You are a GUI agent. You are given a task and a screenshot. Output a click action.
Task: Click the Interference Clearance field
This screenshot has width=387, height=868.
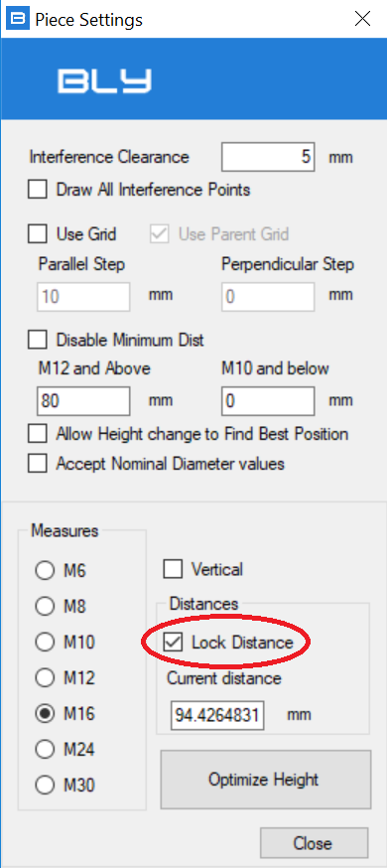click(268, 157)
